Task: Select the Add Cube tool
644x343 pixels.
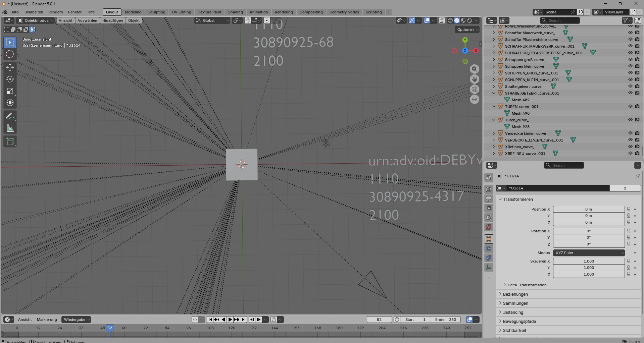Action: 10,141
